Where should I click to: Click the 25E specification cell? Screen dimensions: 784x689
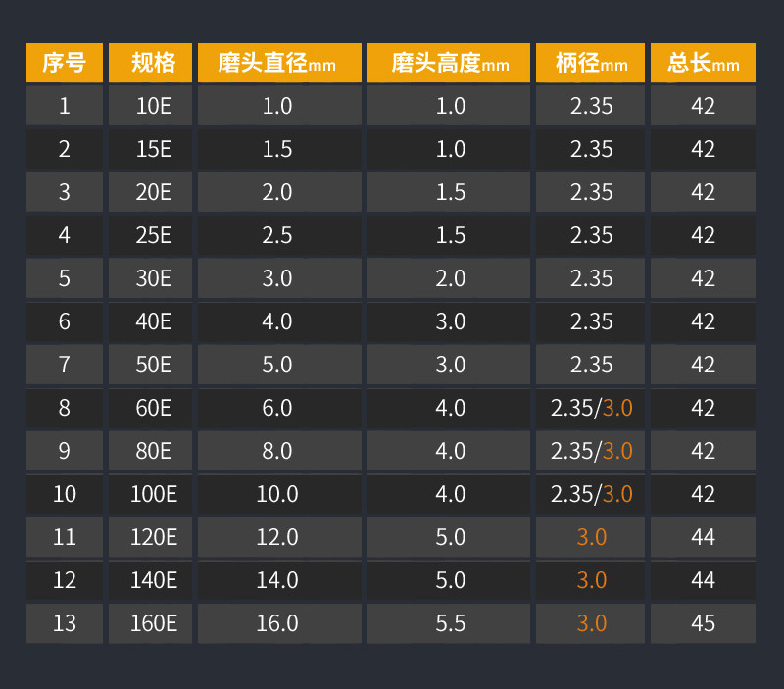(153, 235)
